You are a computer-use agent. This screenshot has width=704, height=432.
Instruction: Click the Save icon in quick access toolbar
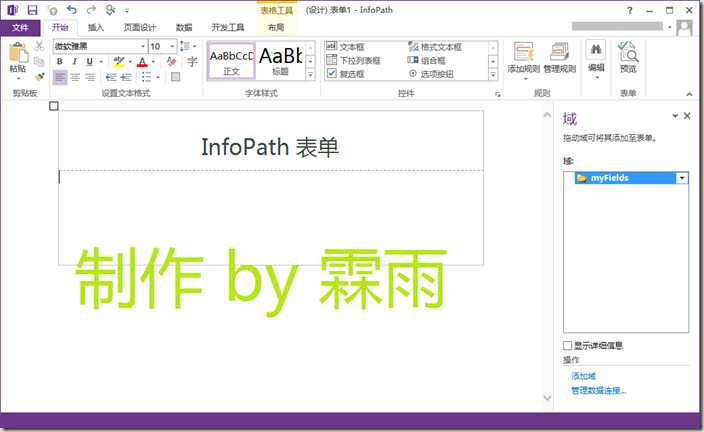tap(32, 10)
